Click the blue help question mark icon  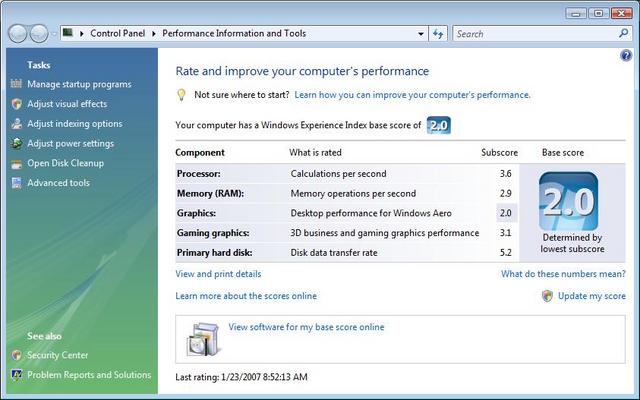pyautogui.click(x=626, y=56)
